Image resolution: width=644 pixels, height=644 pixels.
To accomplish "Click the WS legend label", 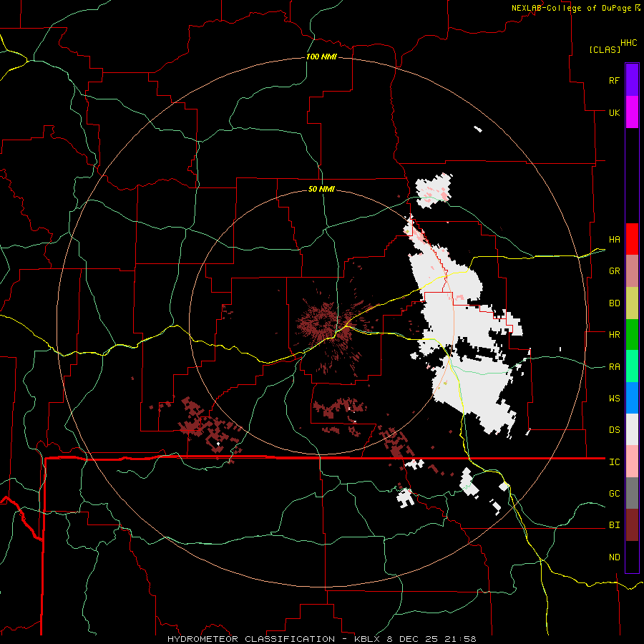I will click(614, 398).
